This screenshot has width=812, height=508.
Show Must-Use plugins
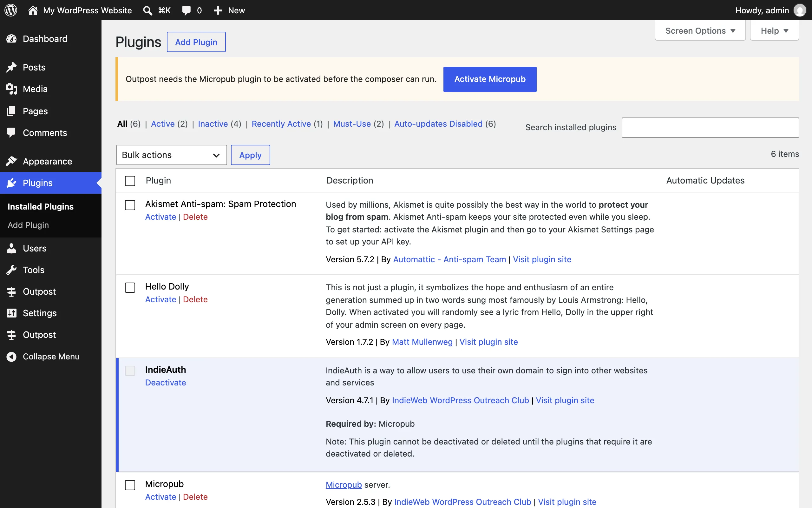point(352,124)
